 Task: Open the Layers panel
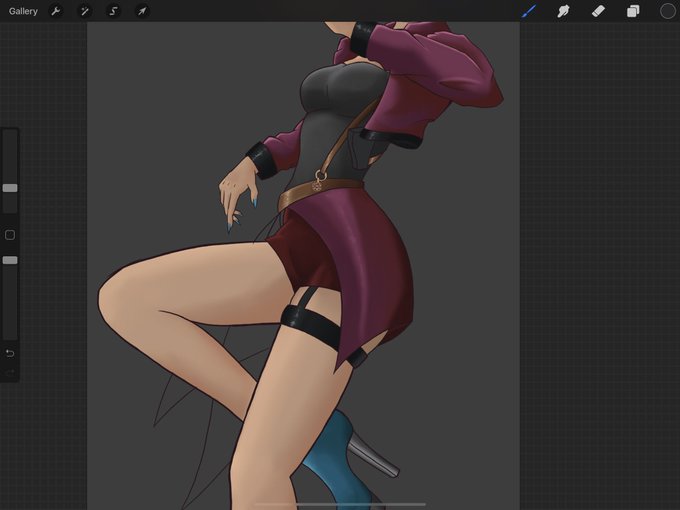[633, 11]
